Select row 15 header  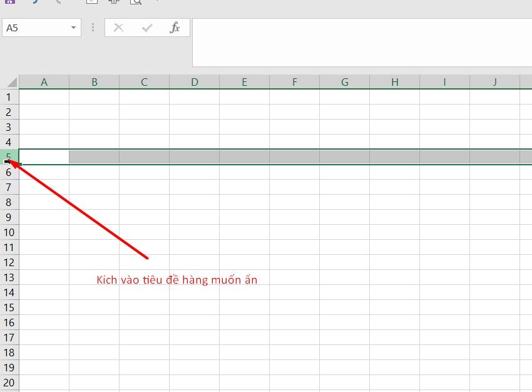[9, 307]
